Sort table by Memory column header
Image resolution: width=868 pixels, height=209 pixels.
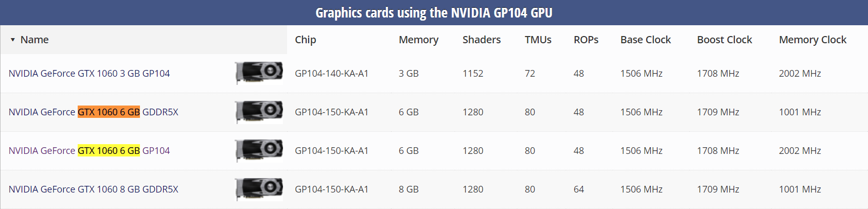[418, 40]
